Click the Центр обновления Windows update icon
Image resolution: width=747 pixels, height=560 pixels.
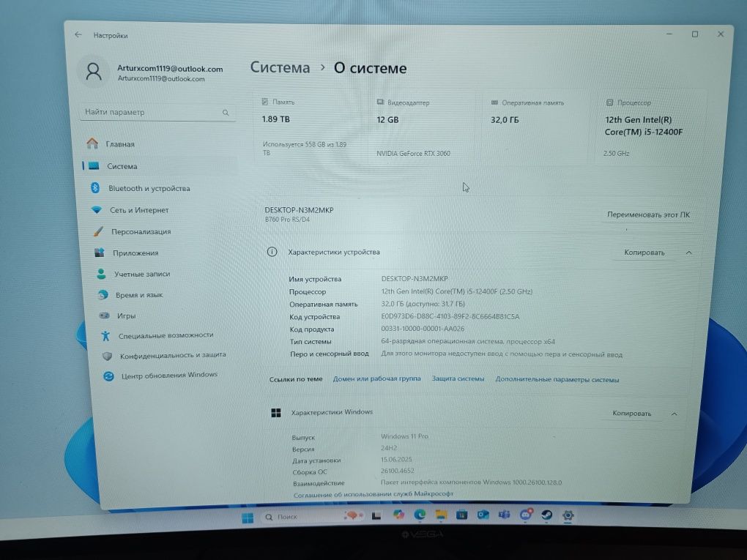(x=108, y=376)
